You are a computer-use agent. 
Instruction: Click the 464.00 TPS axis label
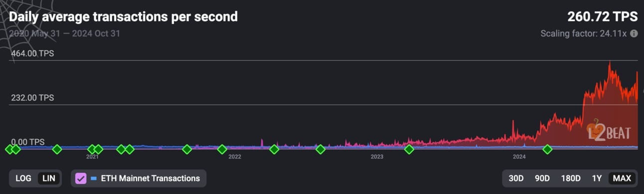(32, 53)
